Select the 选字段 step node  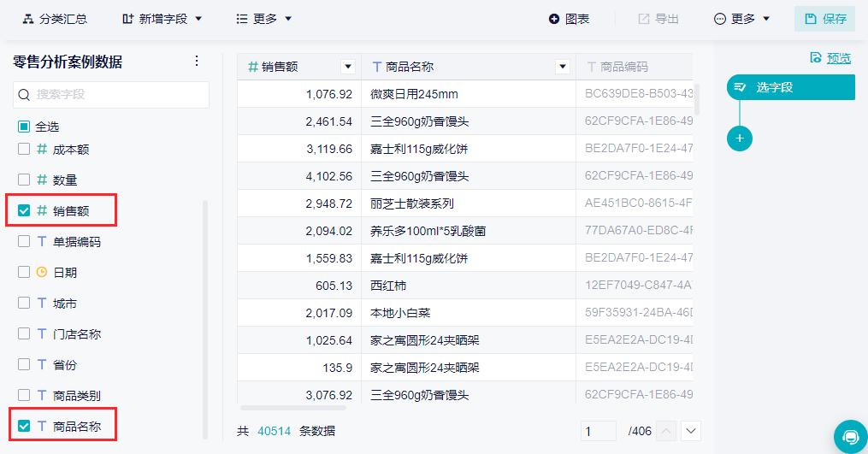(x=791, y=87)
